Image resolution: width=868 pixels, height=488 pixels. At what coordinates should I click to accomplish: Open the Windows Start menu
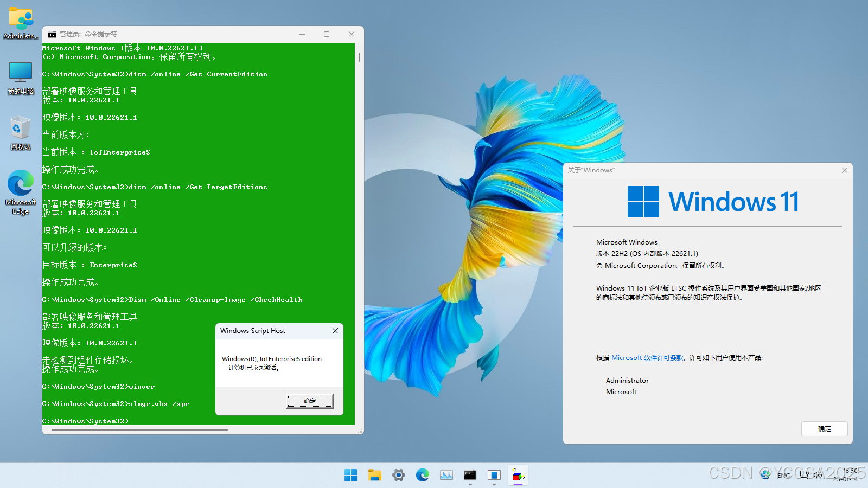tap(351, 476)
